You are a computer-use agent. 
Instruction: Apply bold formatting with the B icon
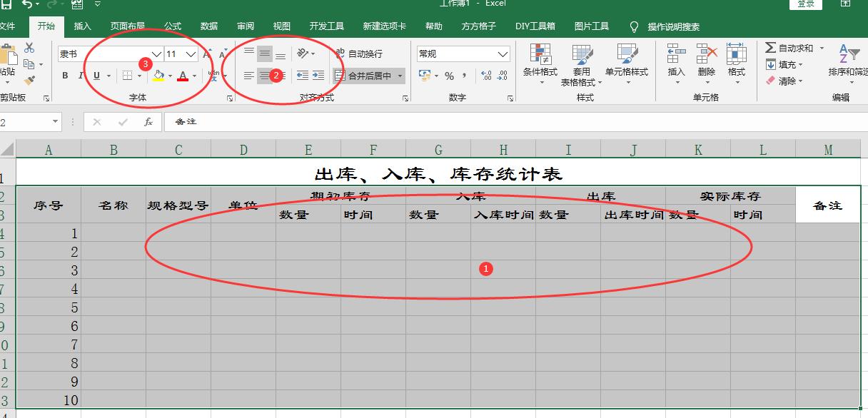pyautogui.click(x=64, y=75)
